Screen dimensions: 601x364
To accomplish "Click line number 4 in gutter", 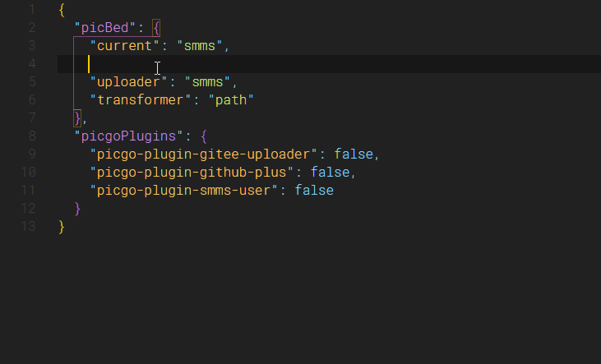I will tap(32, 63).
